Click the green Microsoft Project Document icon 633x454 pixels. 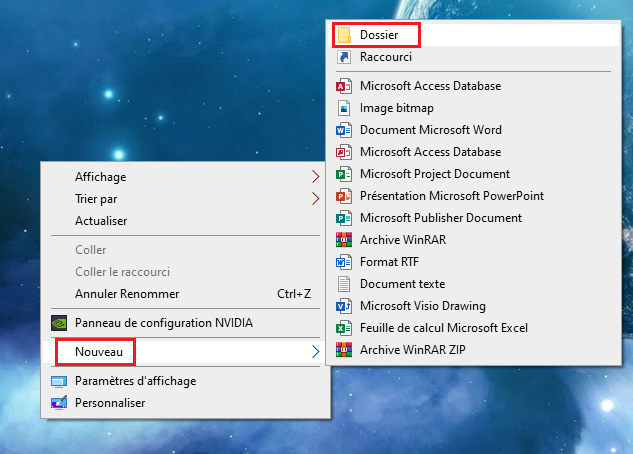tap(344, 174)
